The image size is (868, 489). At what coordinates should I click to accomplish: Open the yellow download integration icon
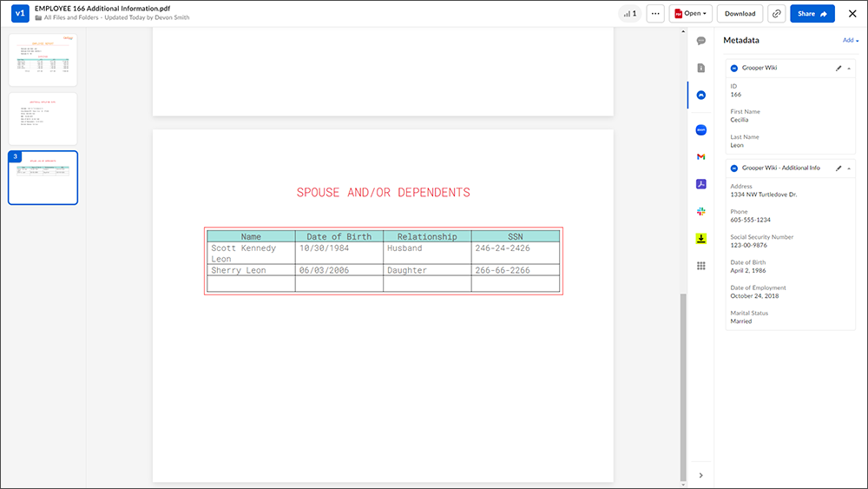pyautogui.click(x=700, y=239)
